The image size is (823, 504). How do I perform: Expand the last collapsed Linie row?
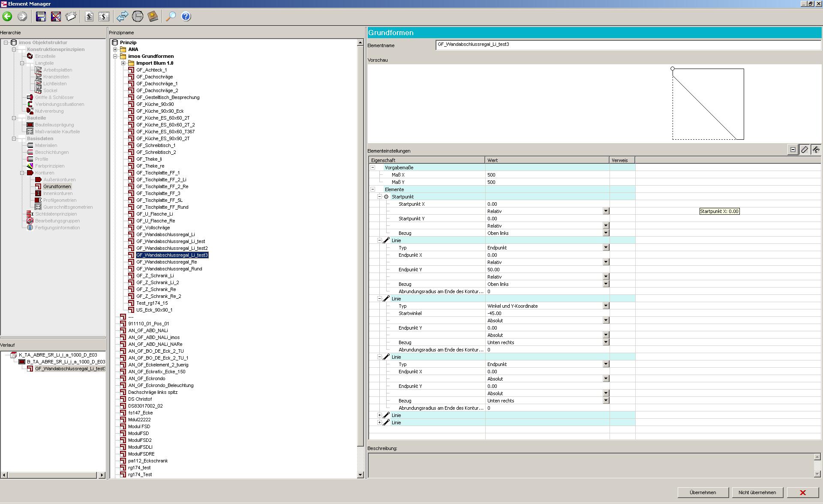coord(379,423)
